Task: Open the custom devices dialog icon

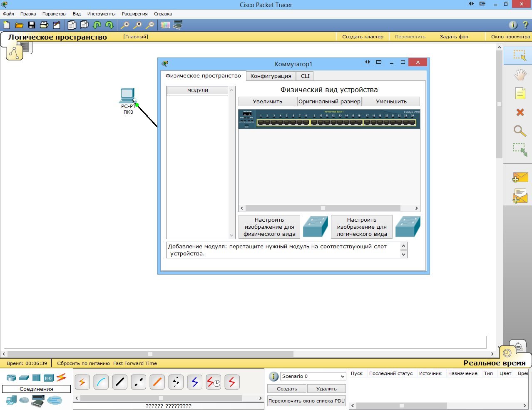Action: coord(178,25)
